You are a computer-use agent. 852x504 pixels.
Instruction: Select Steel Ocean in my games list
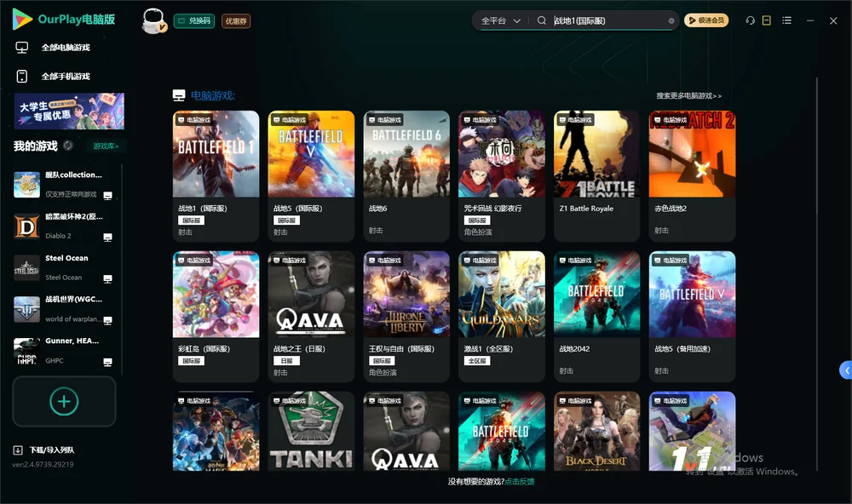66,267
